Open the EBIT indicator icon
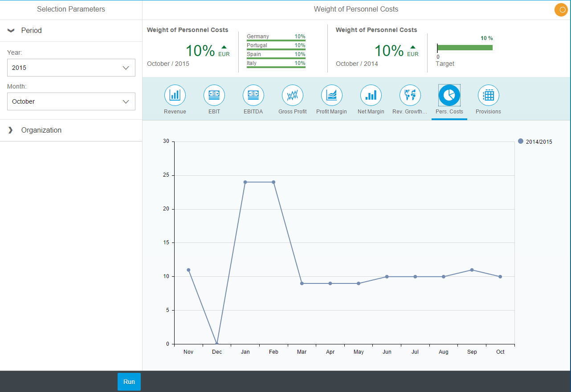Viewport: 571px width, 392px height. (214, 95)
